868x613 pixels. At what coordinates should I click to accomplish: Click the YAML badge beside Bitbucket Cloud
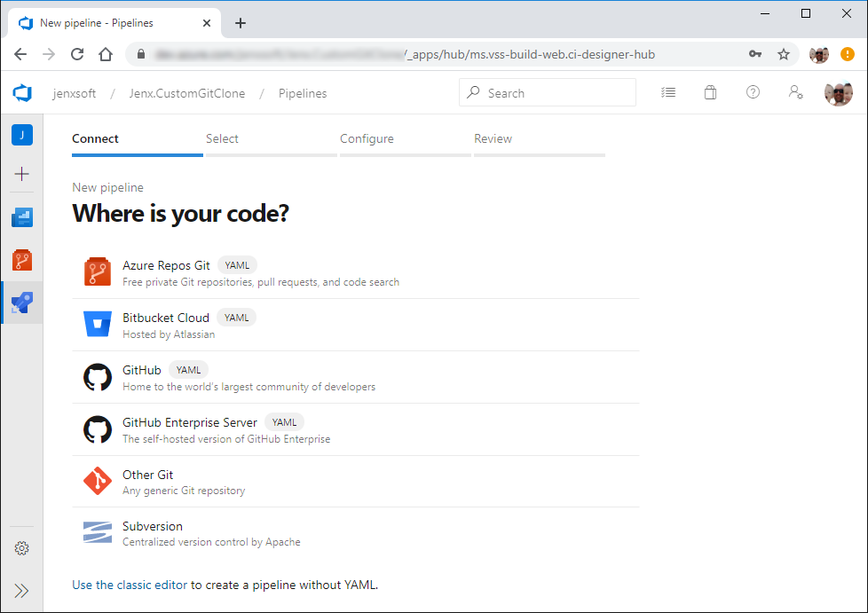click(236, 318)
